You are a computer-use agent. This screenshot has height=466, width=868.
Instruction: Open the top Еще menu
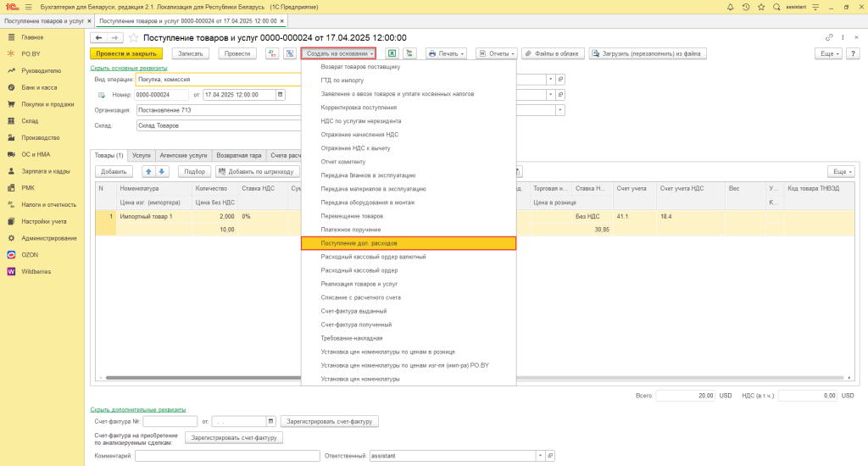click(x=829, y=53)
